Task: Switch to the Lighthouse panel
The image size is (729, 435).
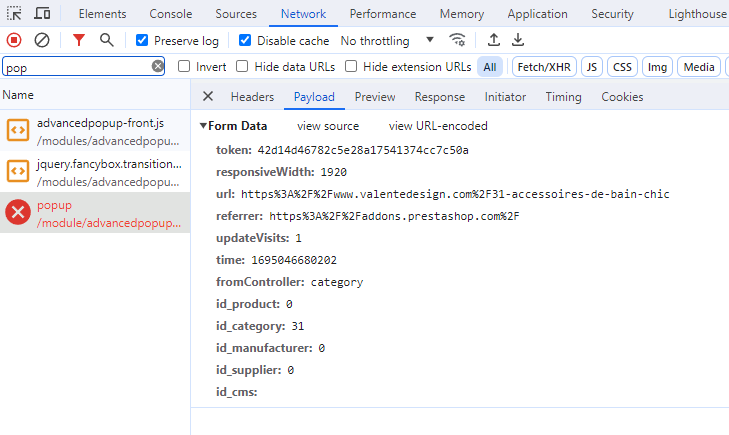Action: (697, 14)
